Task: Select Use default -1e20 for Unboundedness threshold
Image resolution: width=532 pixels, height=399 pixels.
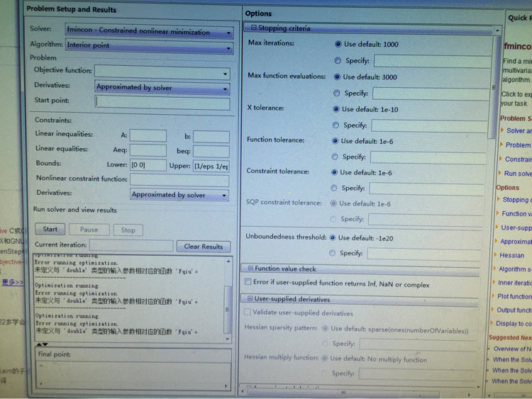Action: click(x=333, y=237)
